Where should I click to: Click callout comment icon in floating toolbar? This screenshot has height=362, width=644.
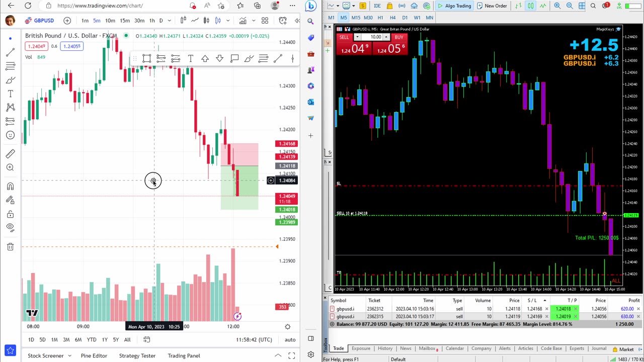(x=234, y=59)
